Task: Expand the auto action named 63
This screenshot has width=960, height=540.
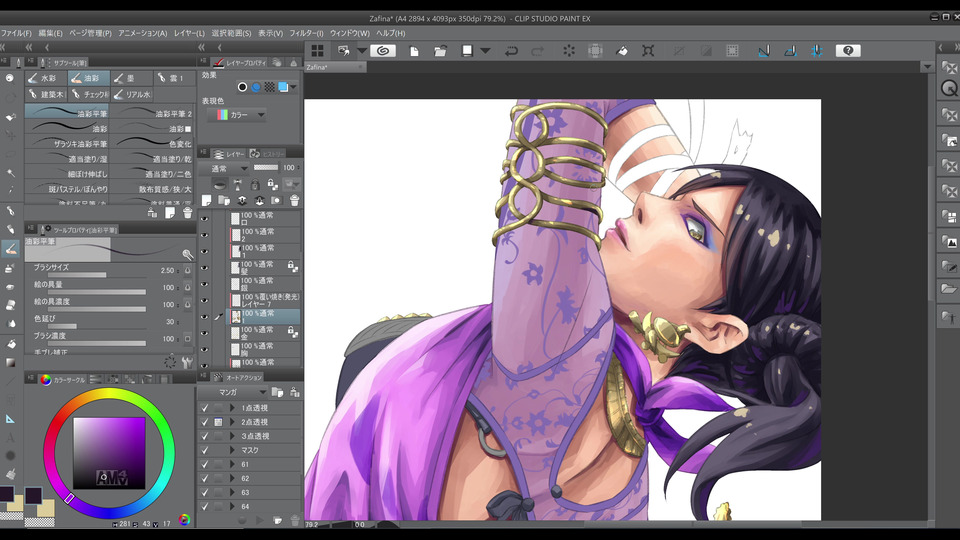Action: [232, 492]
